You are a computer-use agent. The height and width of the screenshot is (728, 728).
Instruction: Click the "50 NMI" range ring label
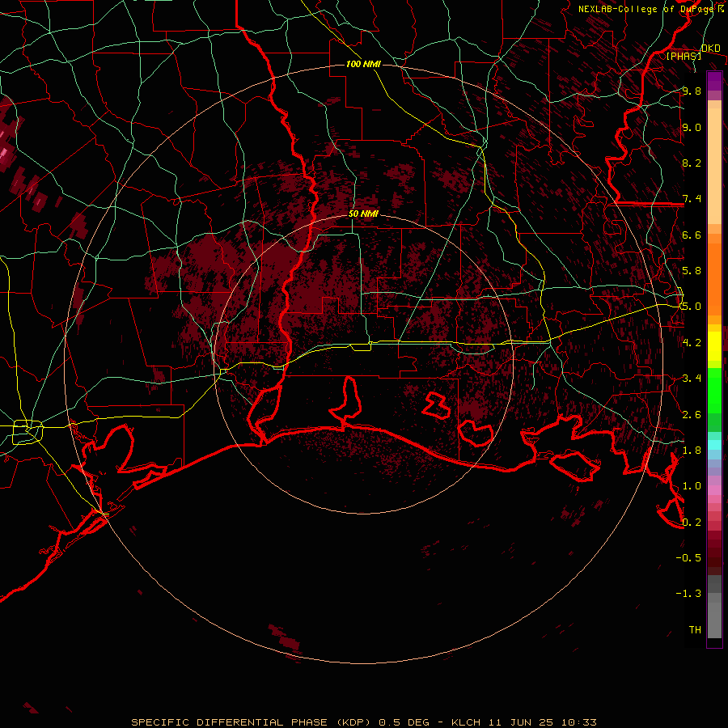coord(363,214)
